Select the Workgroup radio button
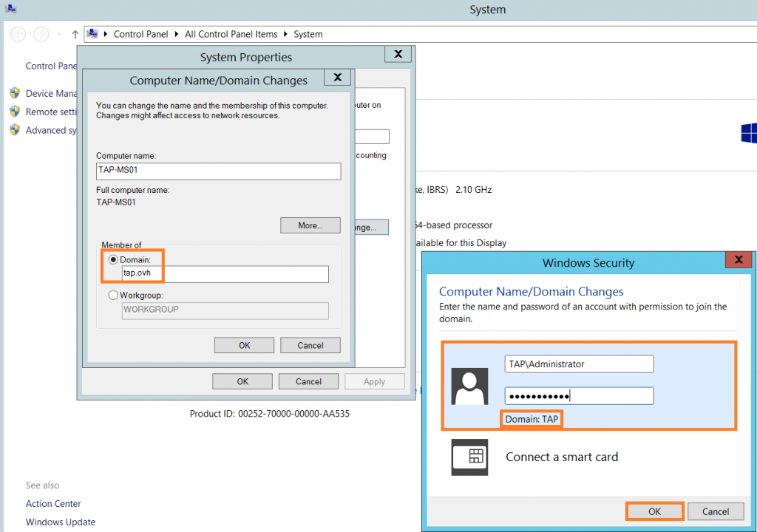 [113, 295]
